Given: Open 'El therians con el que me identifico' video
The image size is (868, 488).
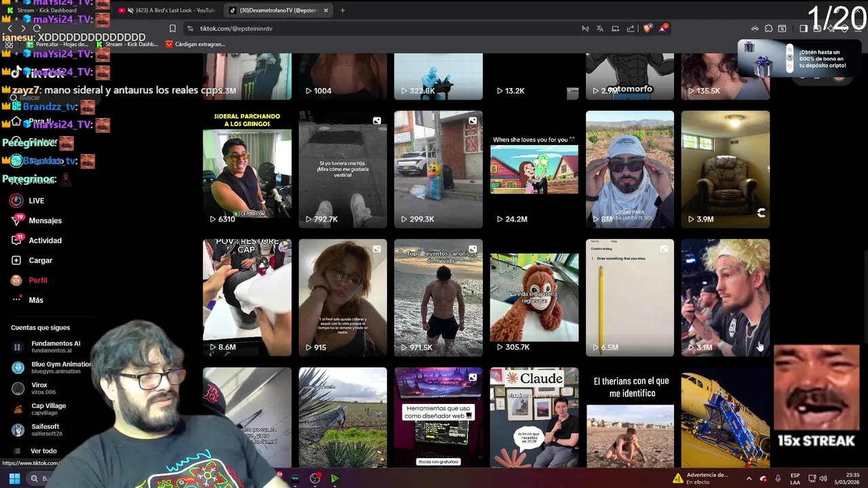Looking at the screenshot, I should (630, 418).
